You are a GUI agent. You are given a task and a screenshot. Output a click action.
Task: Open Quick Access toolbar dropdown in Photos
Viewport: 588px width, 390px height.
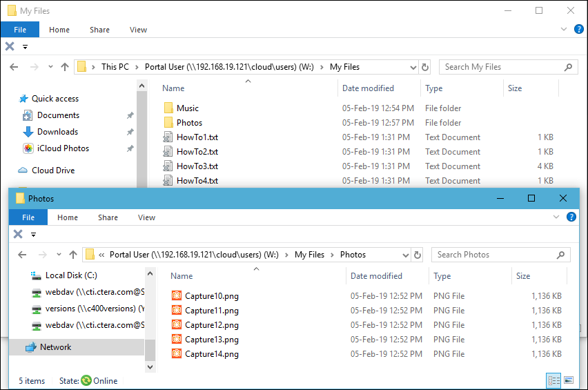pyautogui.click(x=33, y=235)
